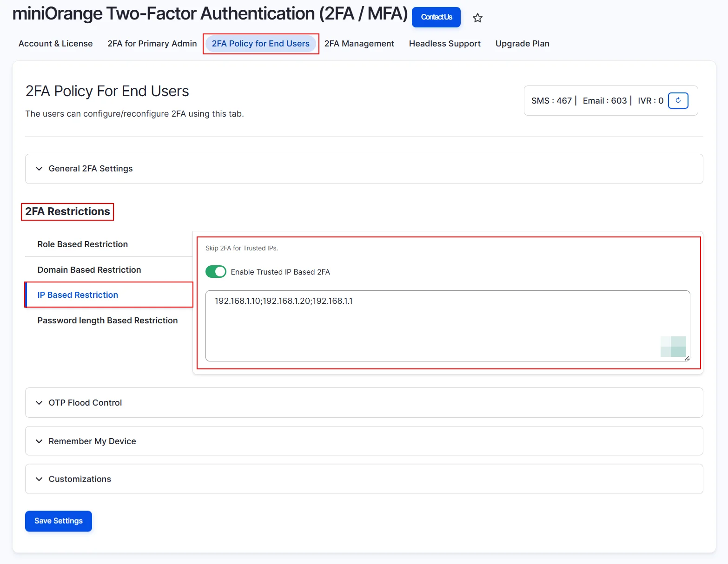The height and width of the screenshot is (564, 728).
Task: Click the resize grip of the IP textarea
Action: [x=687, y=358]
